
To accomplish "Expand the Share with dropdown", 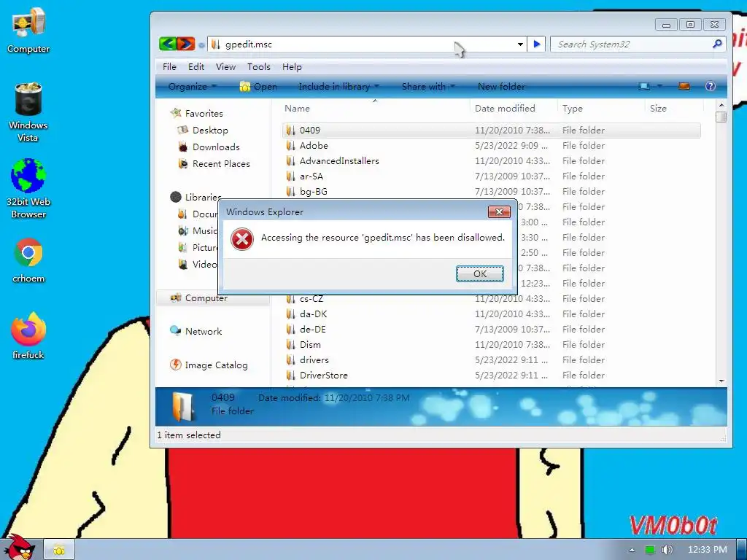I will [427, 86].
